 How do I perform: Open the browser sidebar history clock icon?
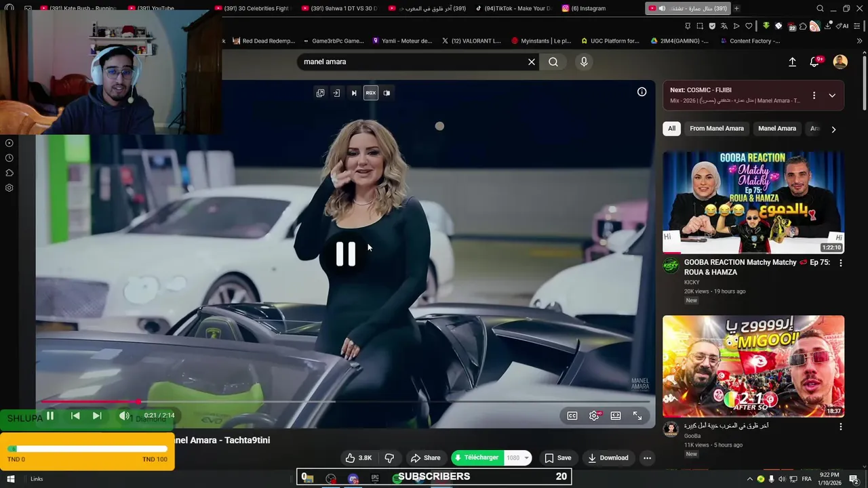9,158
